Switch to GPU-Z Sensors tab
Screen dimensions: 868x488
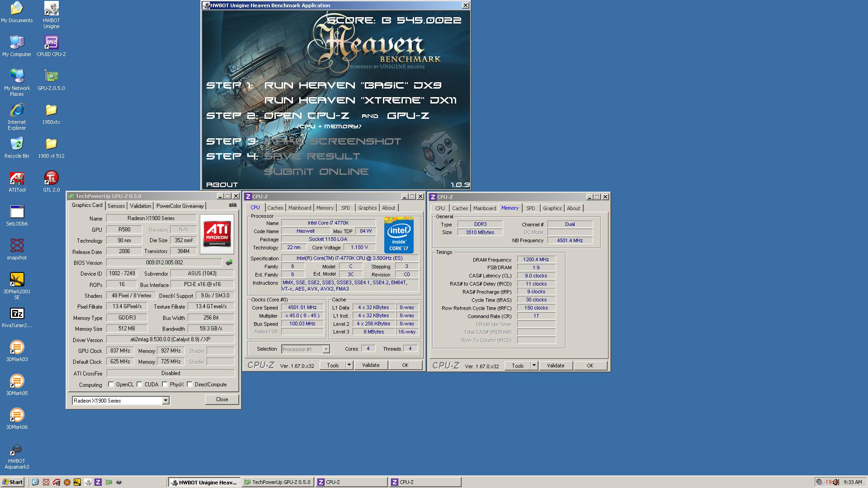[116, 206]
